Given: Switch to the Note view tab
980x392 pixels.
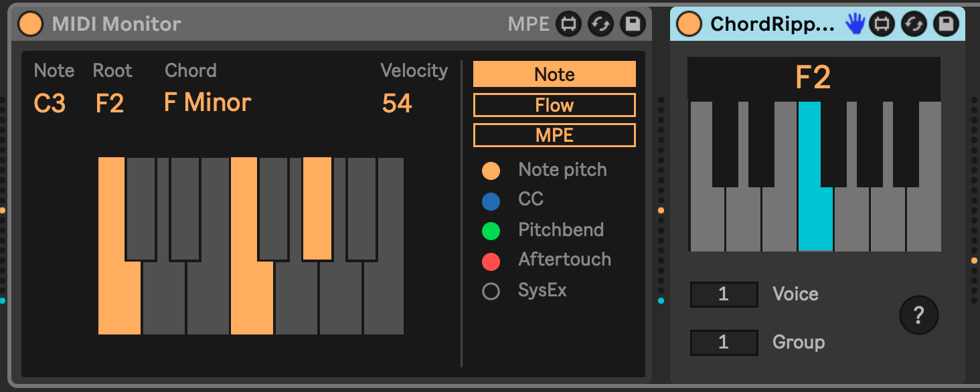Looking at the screenshot, I should coord(554,74).
